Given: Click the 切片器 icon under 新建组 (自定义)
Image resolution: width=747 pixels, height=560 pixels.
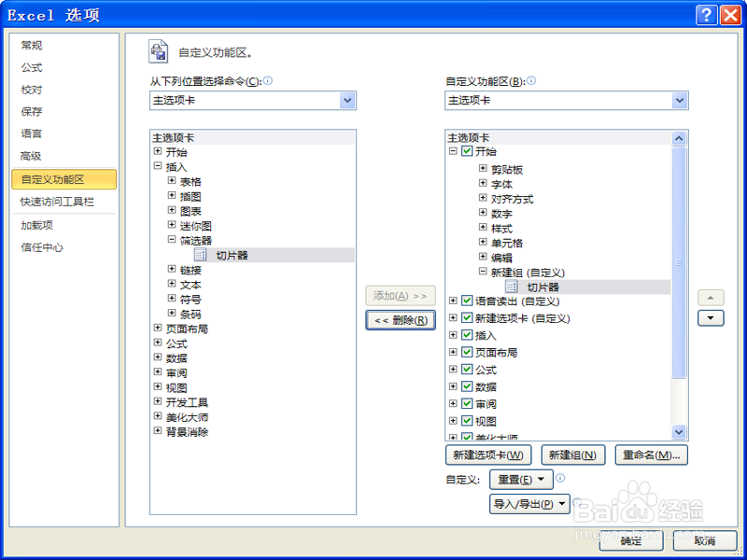Looking at the screenshot, I should click(512, 287).
